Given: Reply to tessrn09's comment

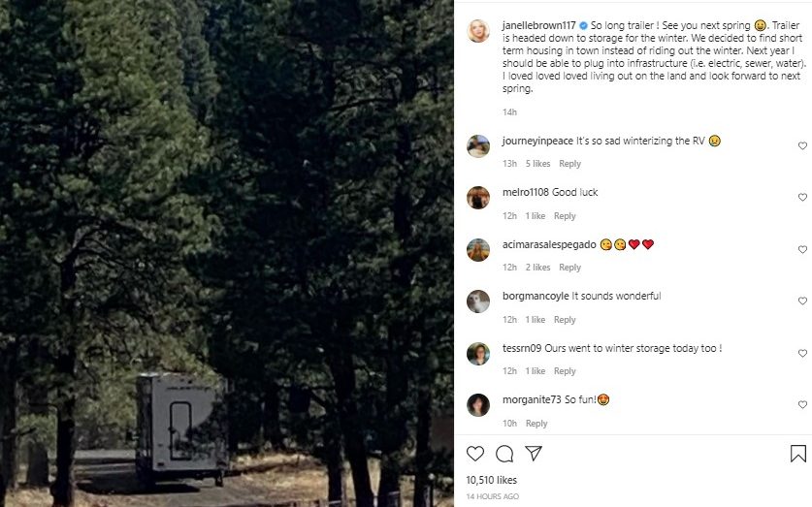Looking at the screenshot, I should (565, 371).
